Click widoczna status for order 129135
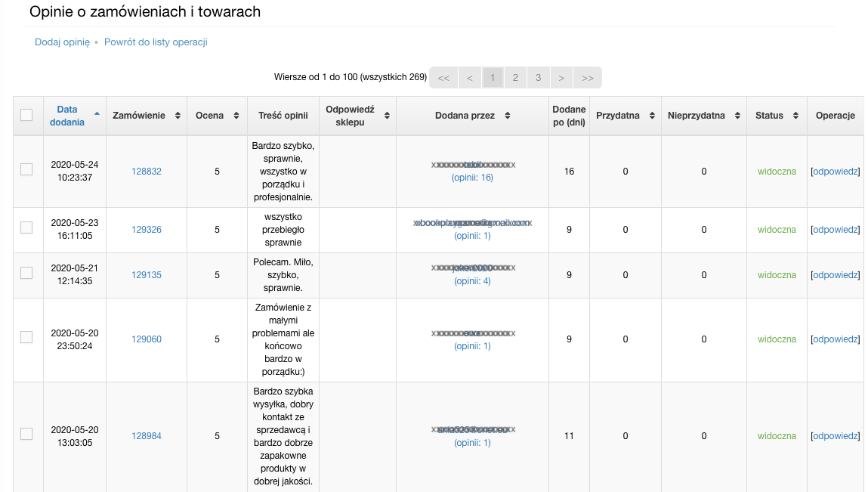 777,275
